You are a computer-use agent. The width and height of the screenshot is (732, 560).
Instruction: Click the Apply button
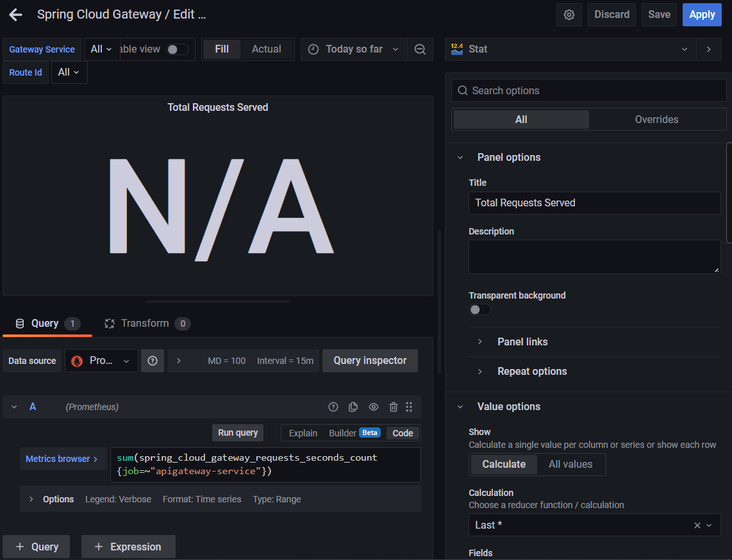coord(702,15)
